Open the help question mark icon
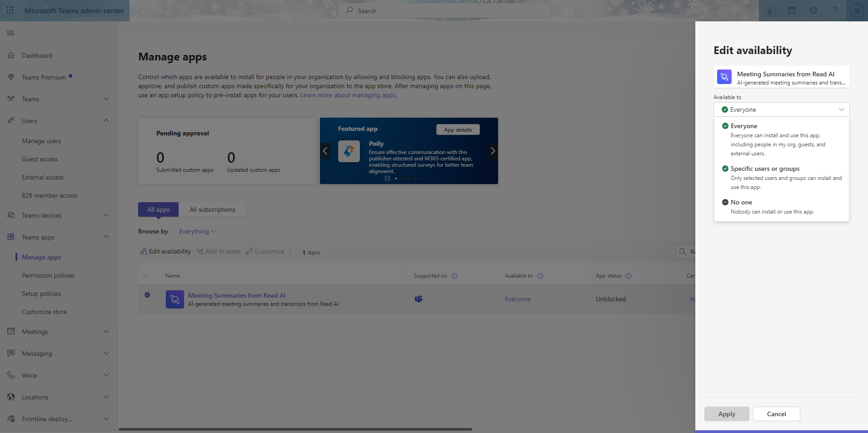This screenshot has height=433, width=868. coord(835,10)
